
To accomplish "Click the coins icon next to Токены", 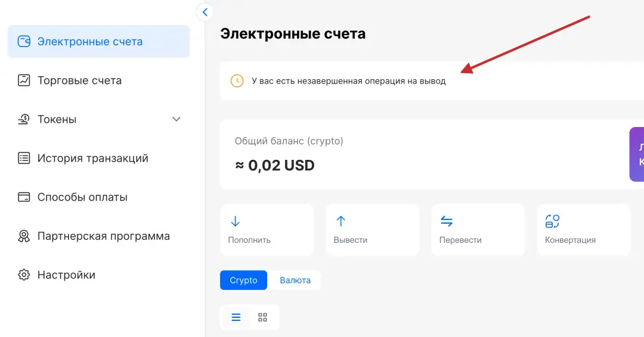I will pos(24,119).
